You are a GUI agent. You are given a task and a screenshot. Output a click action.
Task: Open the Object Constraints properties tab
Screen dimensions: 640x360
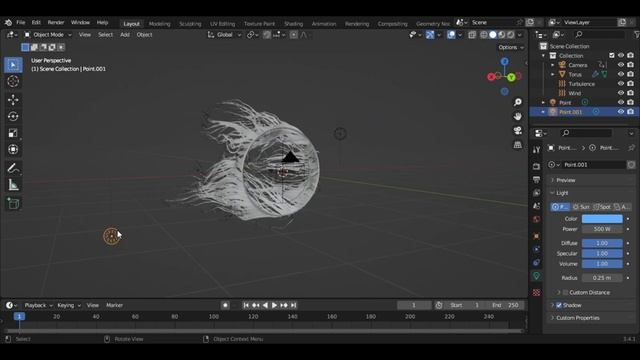(536, 262)
